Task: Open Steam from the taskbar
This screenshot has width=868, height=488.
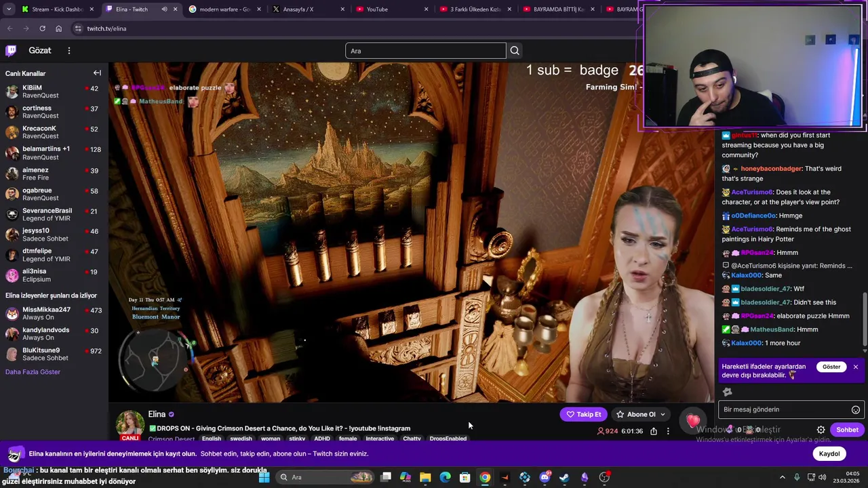Action: [x=564, y=477]
